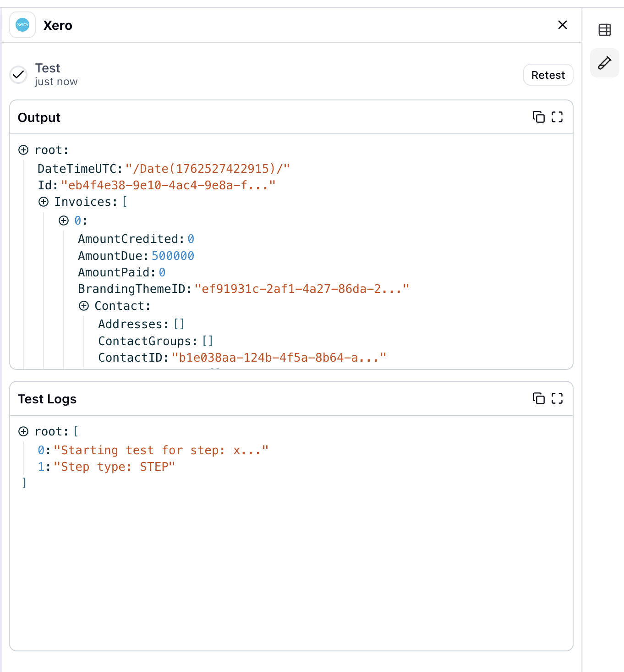Collapse the Test Logs root node
624x672 pixels.
[x=23, y=432]
